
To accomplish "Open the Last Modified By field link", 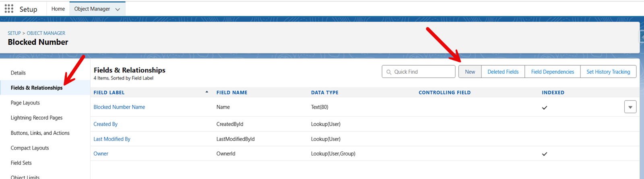I will click(x=112, y=139).
